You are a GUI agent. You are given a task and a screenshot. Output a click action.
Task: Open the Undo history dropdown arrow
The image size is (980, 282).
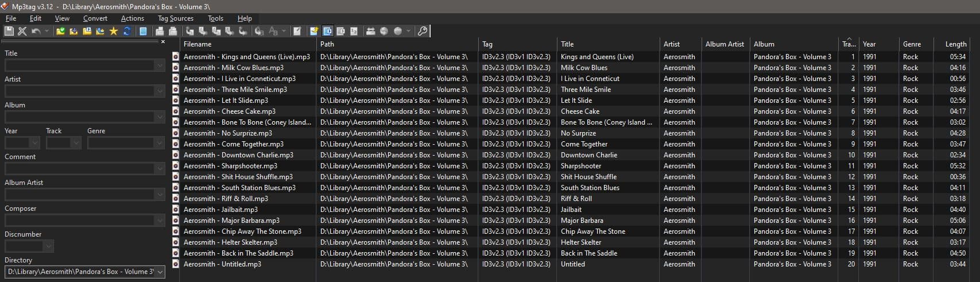point(47,31)
